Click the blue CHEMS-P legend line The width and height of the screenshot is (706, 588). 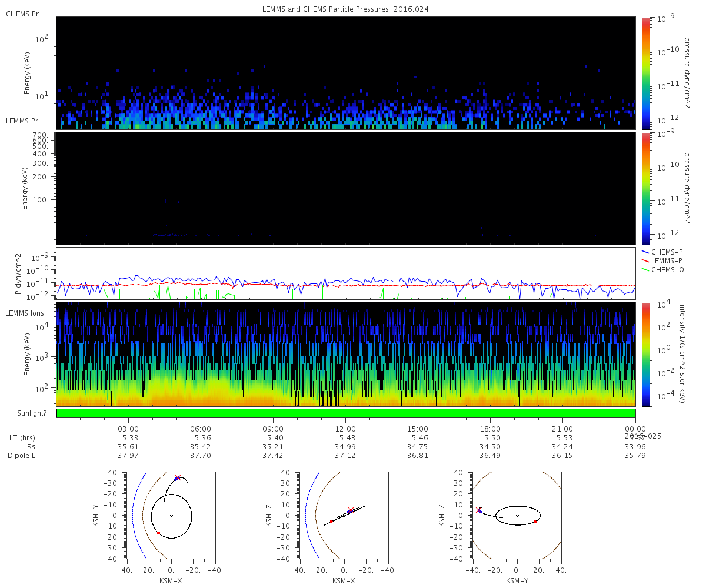tap(645, 252)
